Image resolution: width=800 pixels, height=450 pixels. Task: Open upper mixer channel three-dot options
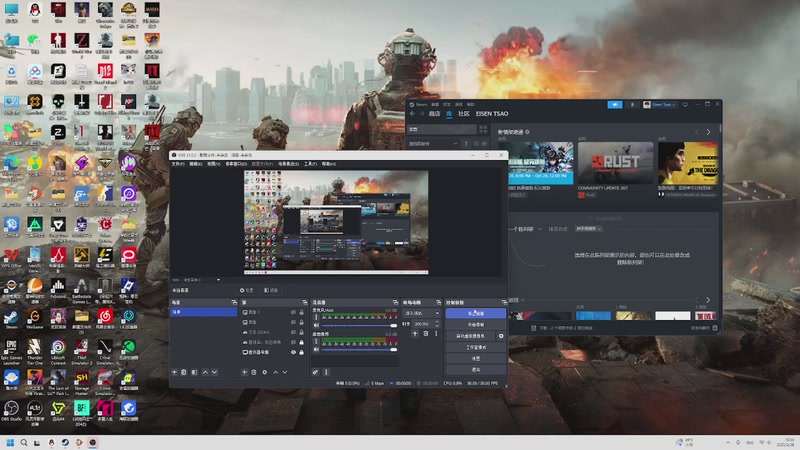pyautogui.click(x=316, y=317)
